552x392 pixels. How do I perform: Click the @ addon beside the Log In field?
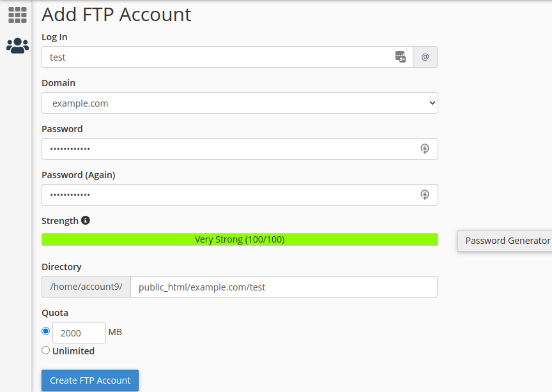[x=425, y=57]
